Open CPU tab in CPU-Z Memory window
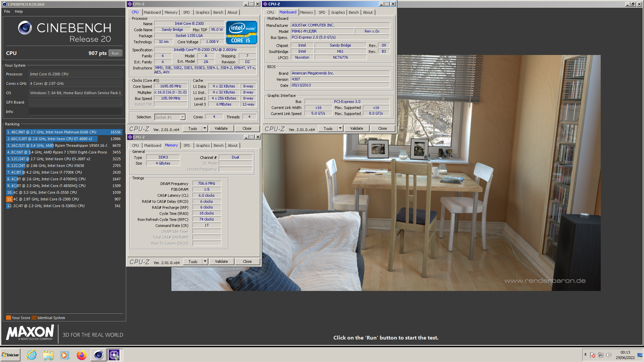Screen dimensions: 644x362 pos(135,145)
